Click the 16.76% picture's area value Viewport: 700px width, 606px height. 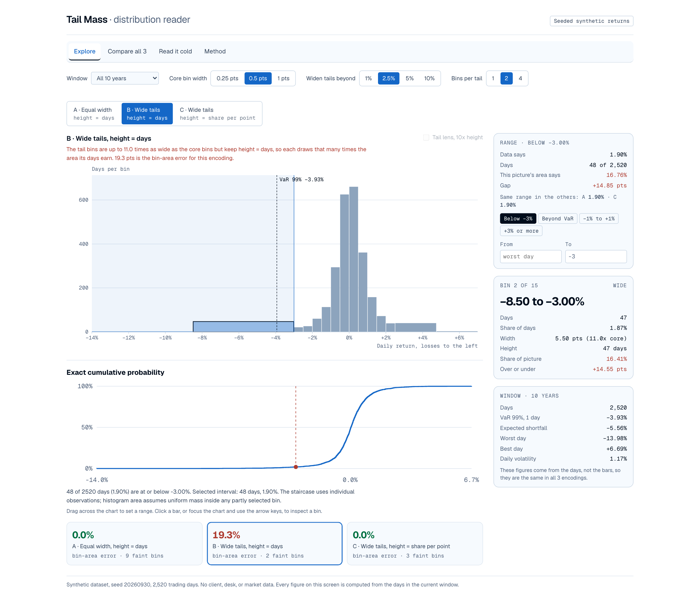coord(616,175)
